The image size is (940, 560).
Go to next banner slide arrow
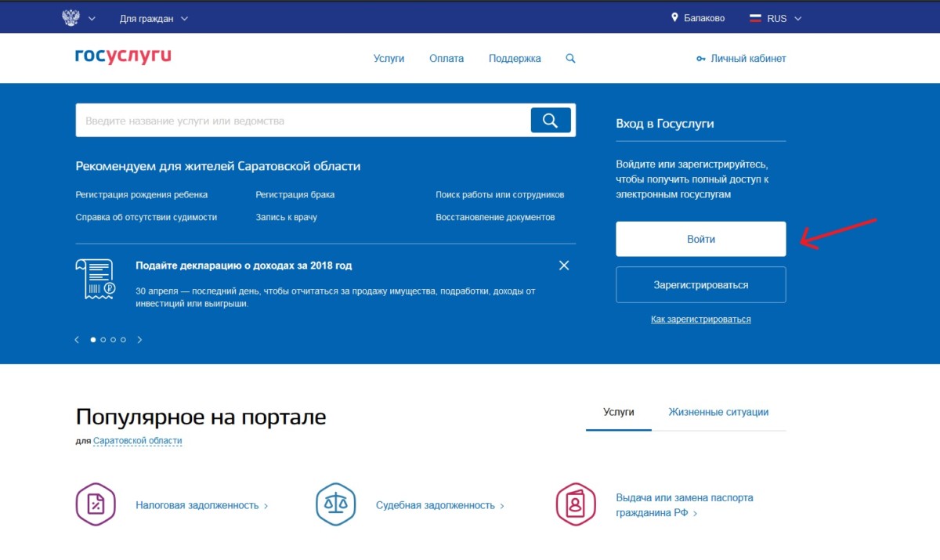click(x=140, y=340)
